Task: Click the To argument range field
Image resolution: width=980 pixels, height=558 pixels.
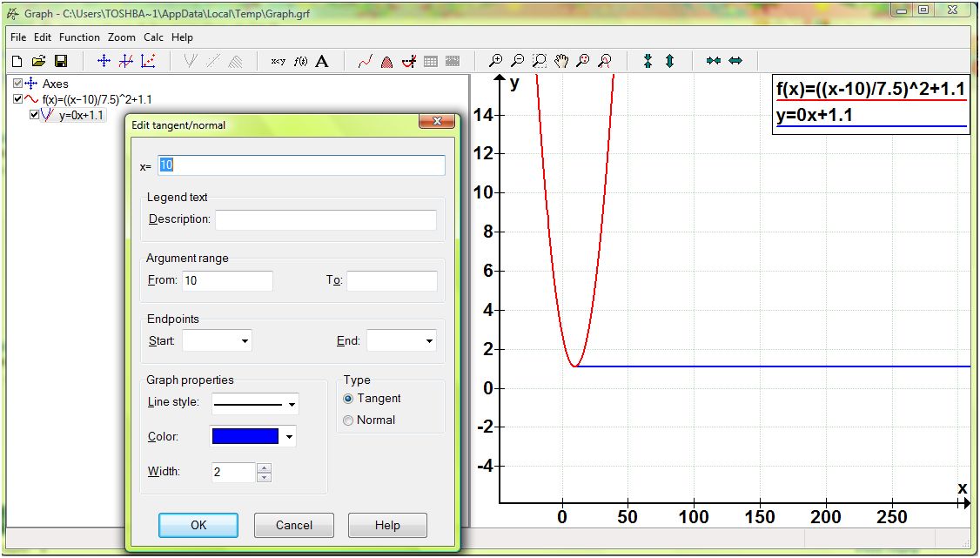Action: point(392,281)
